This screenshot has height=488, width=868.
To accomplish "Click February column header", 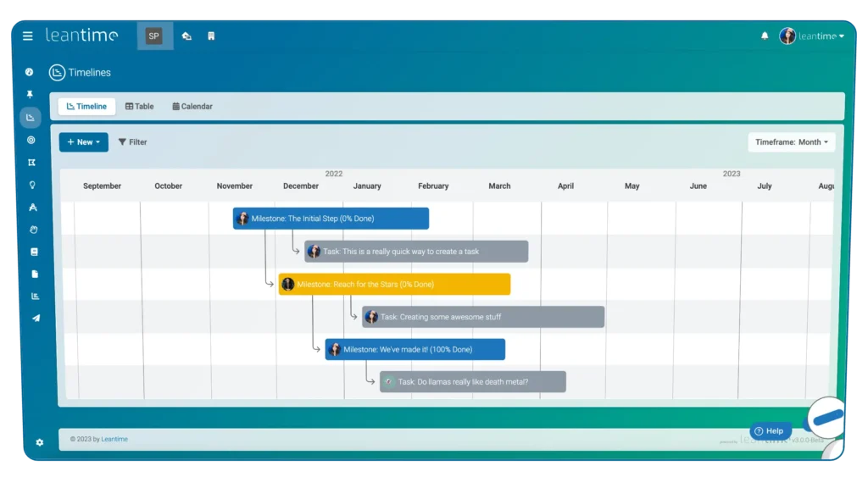I will point(433,186).
